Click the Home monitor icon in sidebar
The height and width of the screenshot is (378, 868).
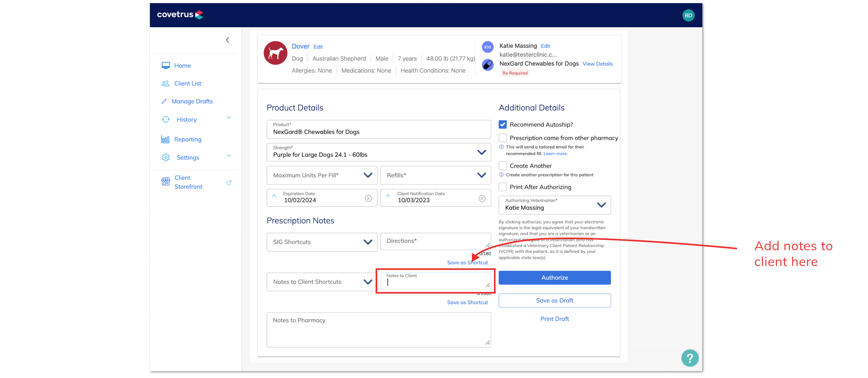(166, 65)
